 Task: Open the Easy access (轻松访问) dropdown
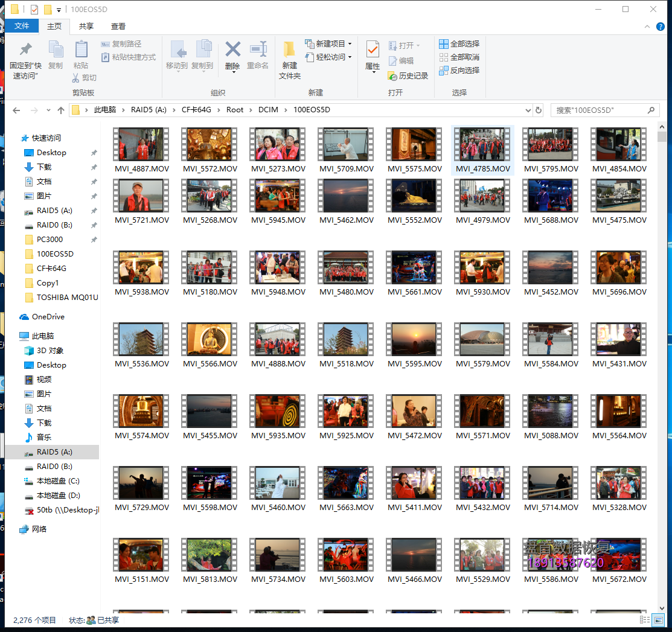pos(350,57)
